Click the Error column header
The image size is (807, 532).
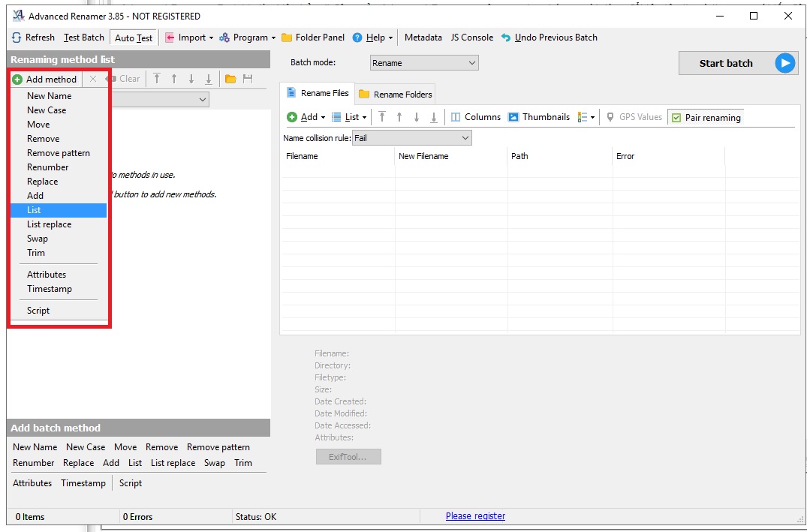tap(669, 156)
